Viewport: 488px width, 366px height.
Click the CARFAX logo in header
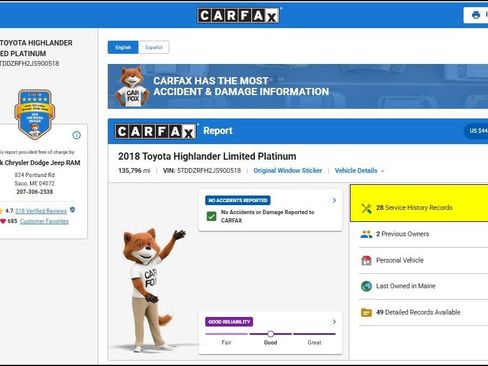click(x=239, y=15)
